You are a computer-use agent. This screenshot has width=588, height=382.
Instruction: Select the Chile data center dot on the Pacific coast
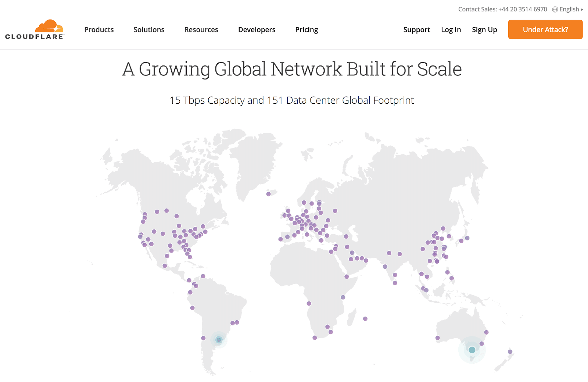click(x=203, y=338)
